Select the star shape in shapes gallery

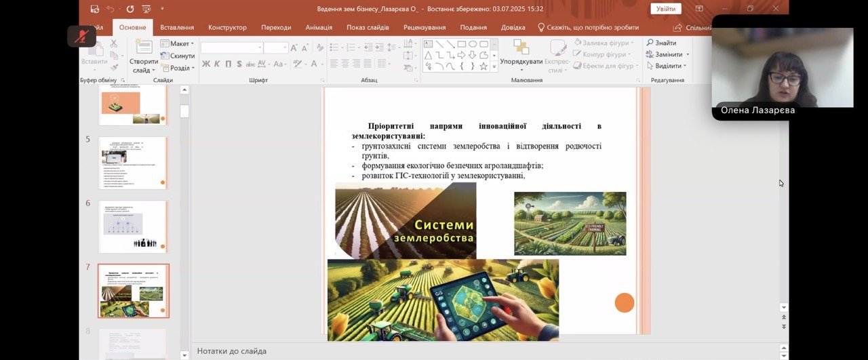tap(484, 66)
